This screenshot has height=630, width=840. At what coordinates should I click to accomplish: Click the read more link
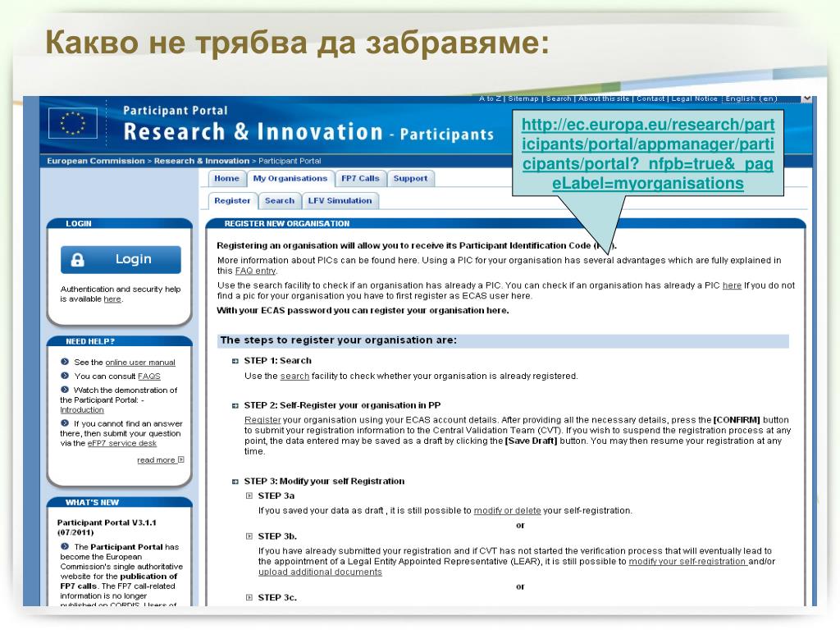(156, 459)
